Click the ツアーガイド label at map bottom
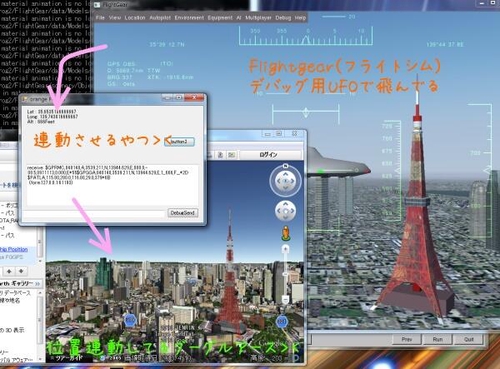Image resolution: width=500 pixels, height=369 pixels. (x=68, y=359)
